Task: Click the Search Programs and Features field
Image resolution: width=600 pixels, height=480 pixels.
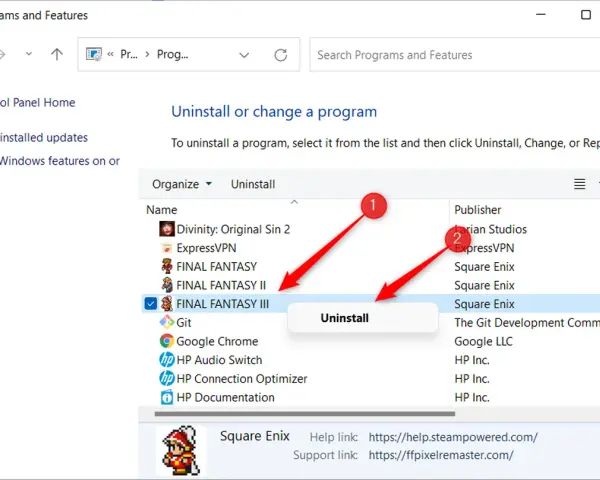Action: point(455,55)
